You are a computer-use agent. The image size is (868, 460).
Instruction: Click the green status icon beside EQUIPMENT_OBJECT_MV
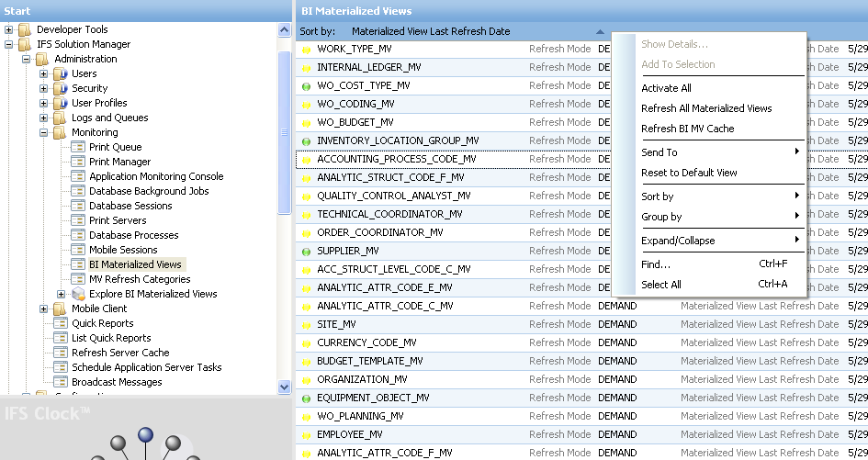tap(306, 398)
